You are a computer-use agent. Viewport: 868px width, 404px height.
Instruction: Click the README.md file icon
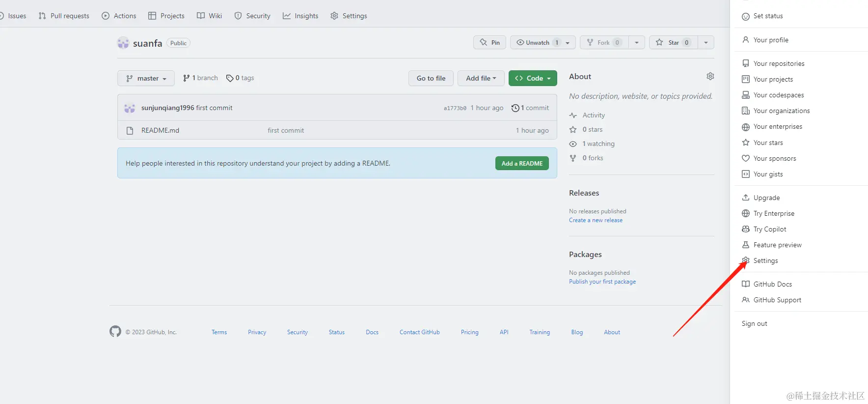(x=130, y=130)
